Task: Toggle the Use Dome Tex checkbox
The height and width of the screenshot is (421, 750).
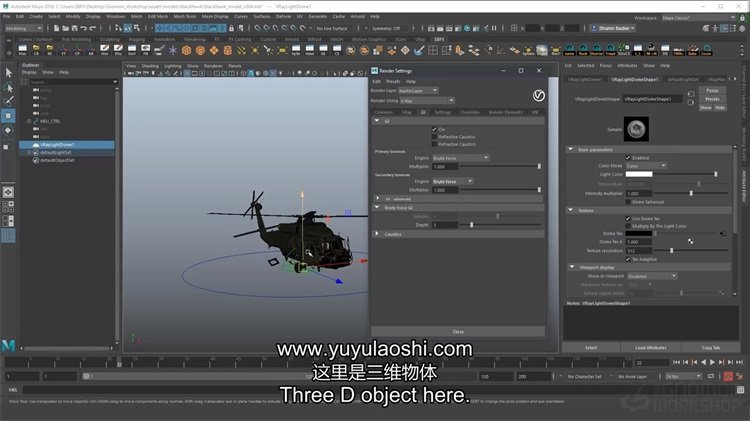Action: click(628, 219)
